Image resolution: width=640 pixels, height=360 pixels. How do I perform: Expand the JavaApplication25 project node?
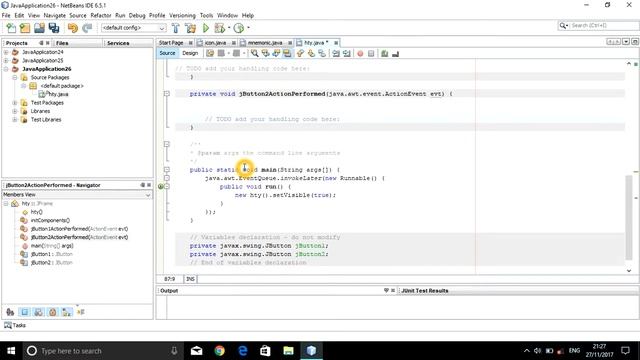click(6, 60)
